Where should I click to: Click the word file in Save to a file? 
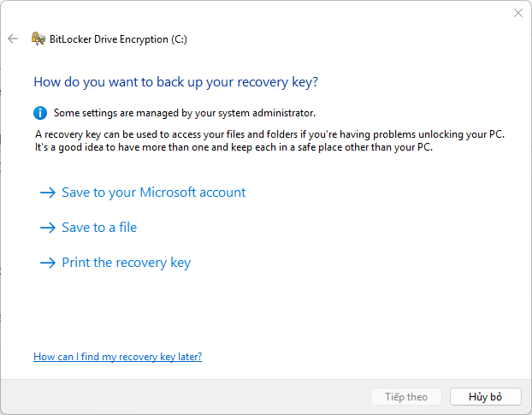coord(128,228)
